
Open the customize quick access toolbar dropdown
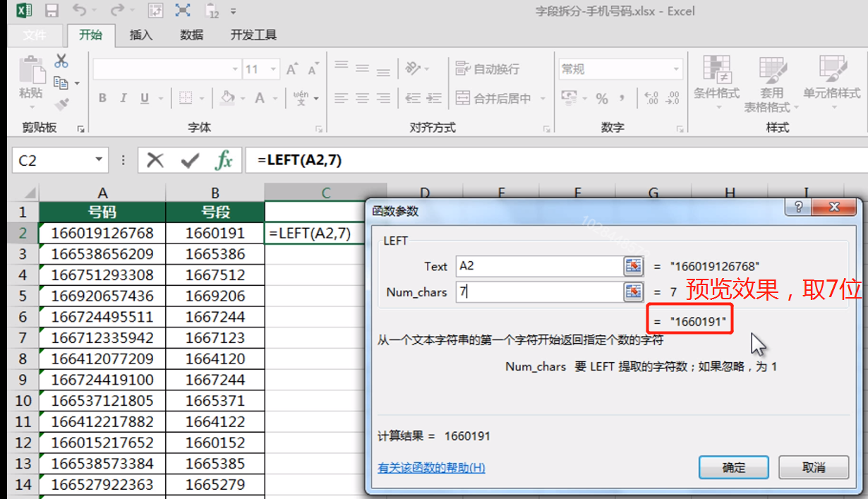coord(234,11)
